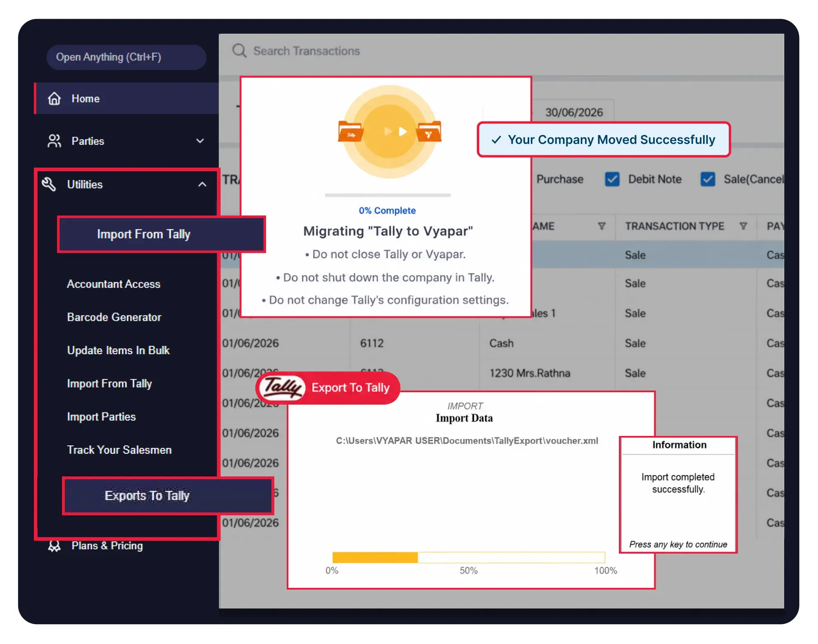
Task: Click Your Company Moved Successfully banner
Action: tap(604, 140)
